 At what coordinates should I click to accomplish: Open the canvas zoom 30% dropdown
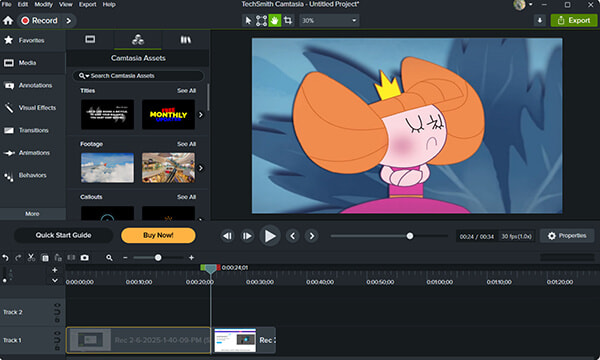329,21
